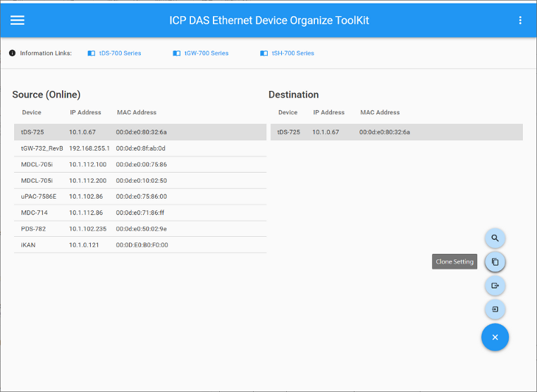Click MAC address 00:0D:E0:B0:F0:00
537x392 pixels.
[142, 245]
